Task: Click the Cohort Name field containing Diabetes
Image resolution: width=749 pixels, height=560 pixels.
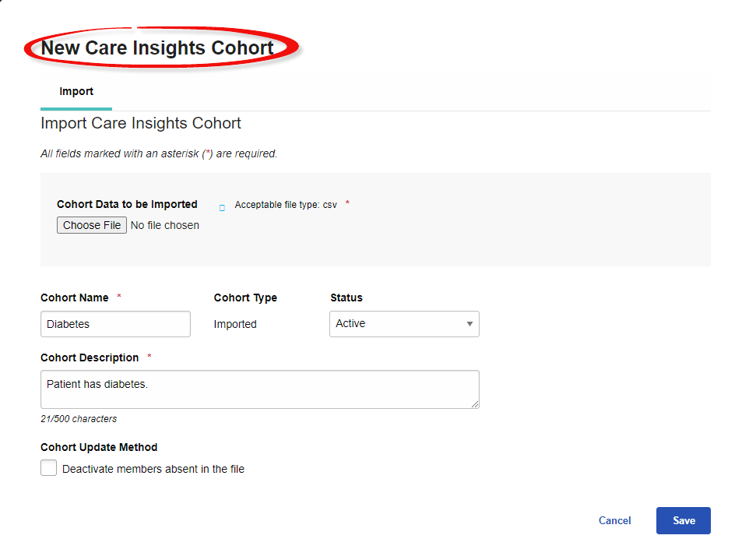Action: (x=115, y=324)
